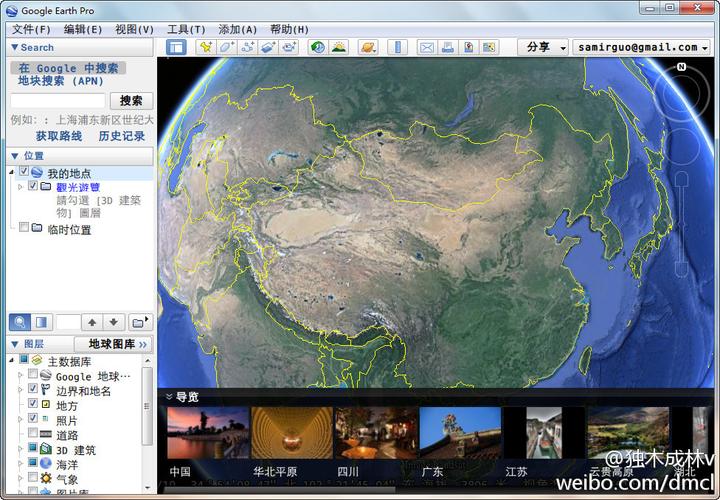This screenshot has width=720, height=500.
Task: Show historical imagery clock icon
Action: tap(318, 47)
